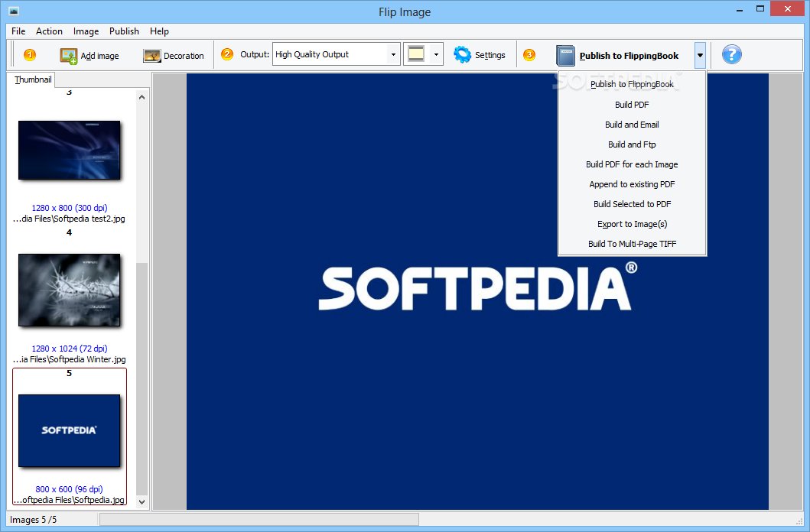Choose Export to Image(s) entry
This screenshot has height=532, width=810.
coord(632,224)
